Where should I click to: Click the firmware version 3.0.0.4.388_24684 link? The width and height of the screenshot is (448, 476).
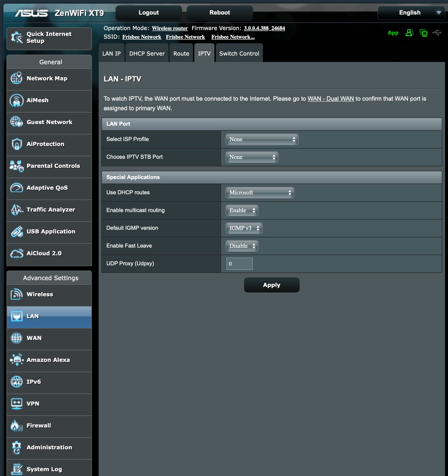[264, 28]
